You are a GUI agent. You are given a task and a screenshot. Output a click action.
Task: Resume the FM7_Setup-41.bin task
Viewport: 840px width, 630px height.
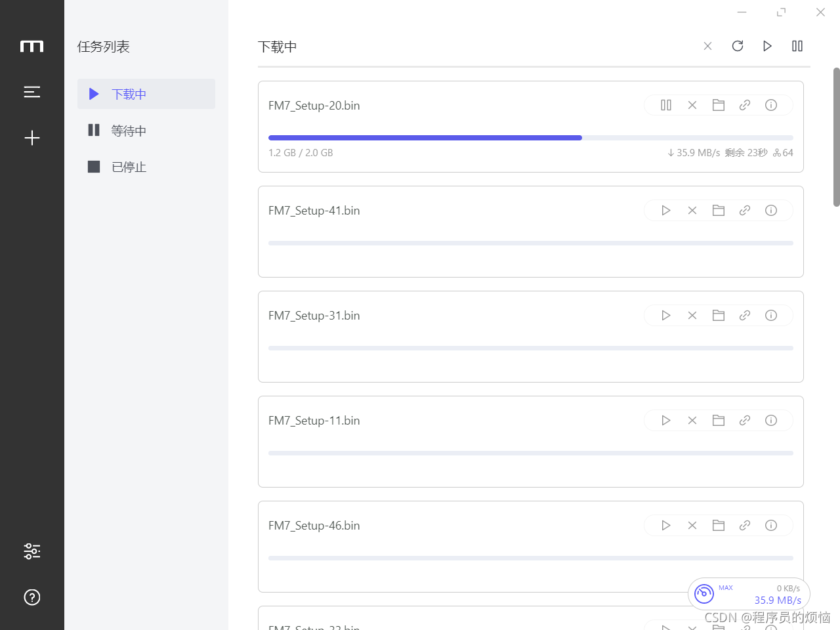(x=665, y=211)
